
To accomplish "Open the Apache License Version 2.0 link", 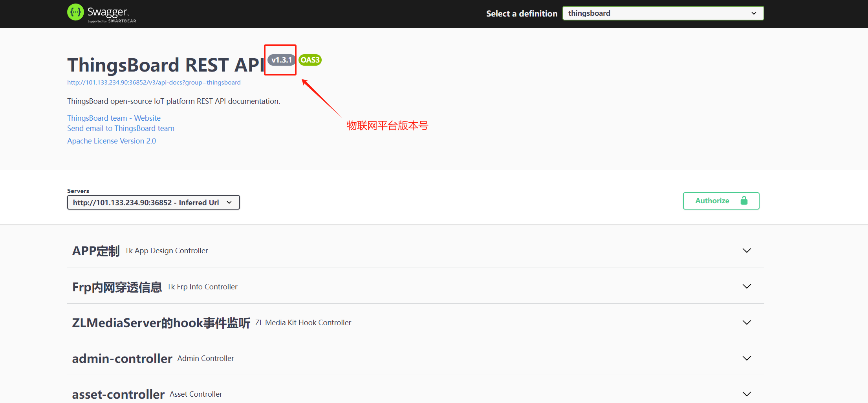I will [x=112, y=141].
